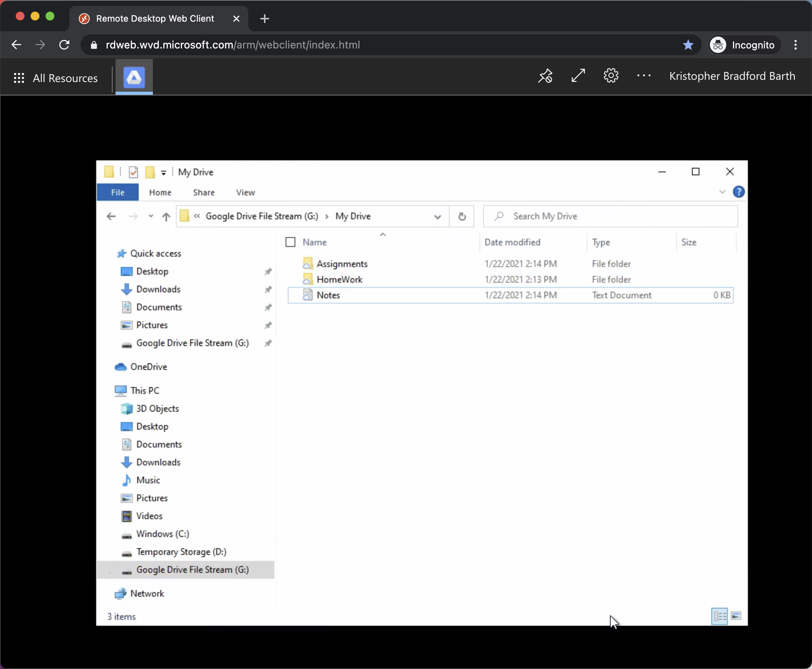Go up one folder level

[x=166, y=216]
